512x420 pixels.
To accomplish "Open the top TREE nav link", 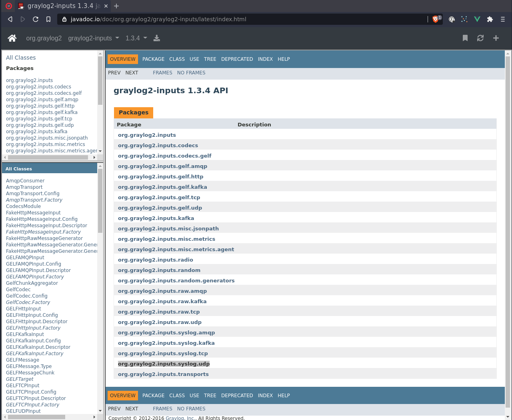I will 210,59.
